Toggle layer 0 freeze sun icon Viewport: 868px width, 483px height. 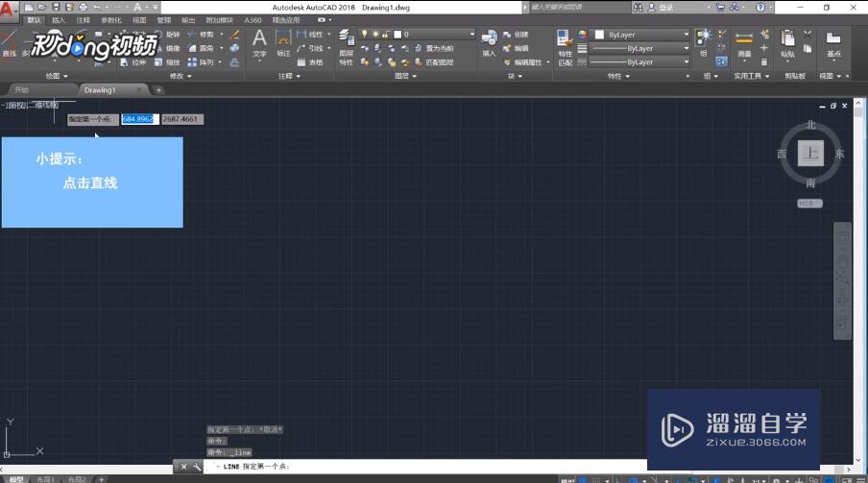point(374,35)
